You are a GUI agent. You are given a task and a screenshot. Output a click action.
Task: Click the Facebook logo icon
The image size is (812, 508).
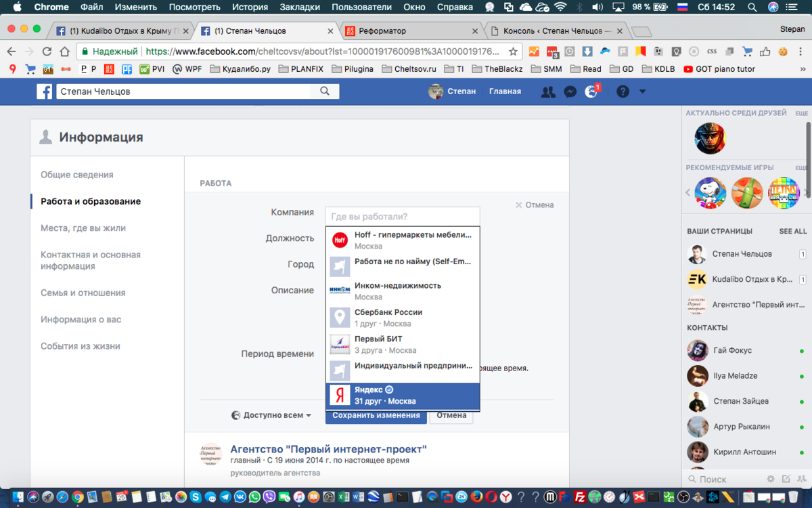coord(45,91)
